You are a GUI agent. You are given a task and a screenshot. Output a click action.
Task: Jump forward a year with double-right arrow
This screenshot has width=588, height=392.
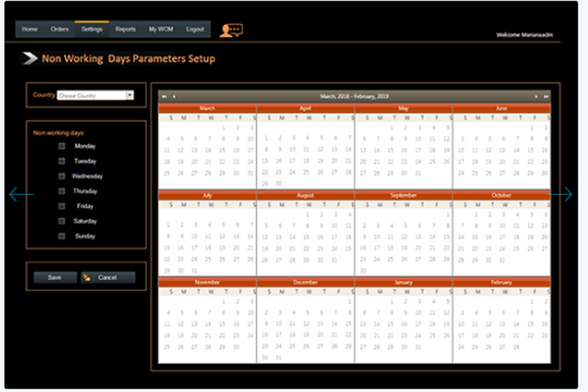point(546,97)
